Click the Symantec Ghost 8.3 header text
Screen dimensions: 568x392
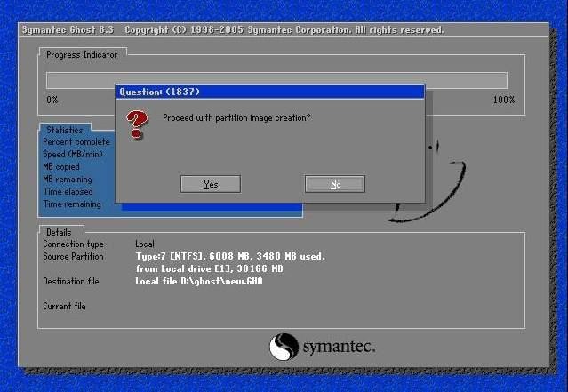coord(68,30)
